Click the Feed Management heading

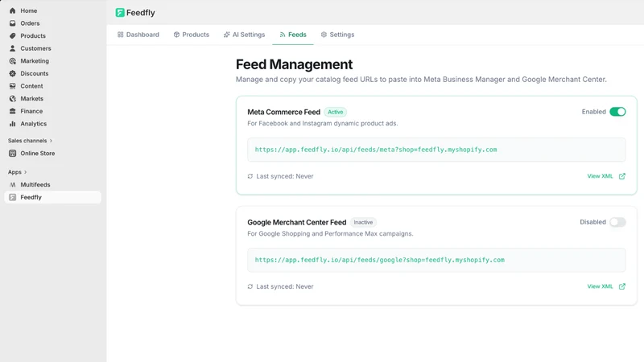pyautogui.click(x=294, y=64)
